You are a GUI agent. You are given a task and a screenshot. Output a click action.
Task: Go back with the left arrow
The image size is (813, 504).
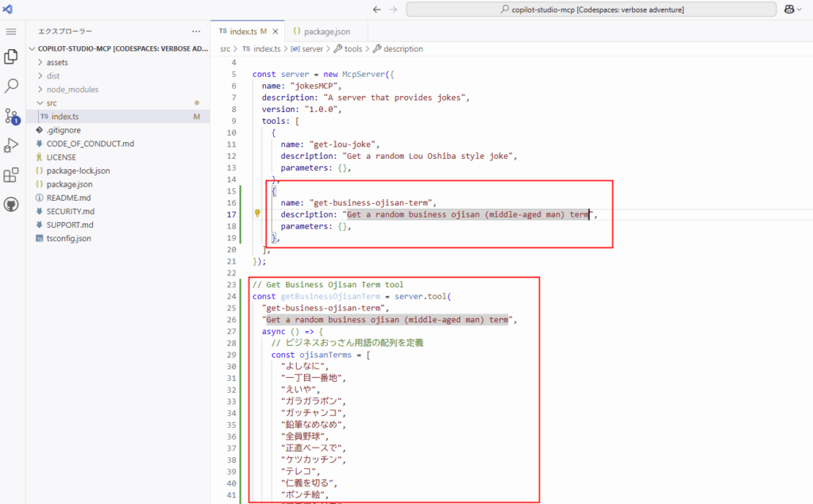[x=377, y=10]
